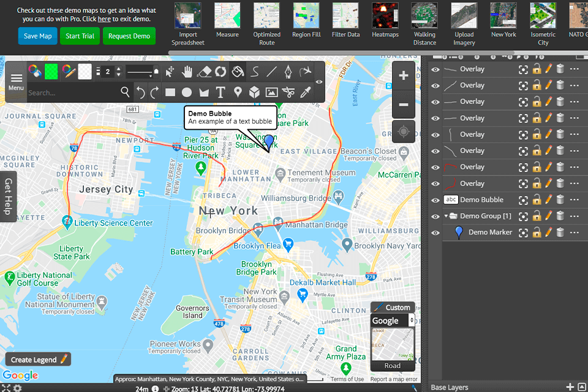Viewport: 588px width, 392px height.
Task: Click the 'here' link to exit demo
Action: [x=104, y=19]
